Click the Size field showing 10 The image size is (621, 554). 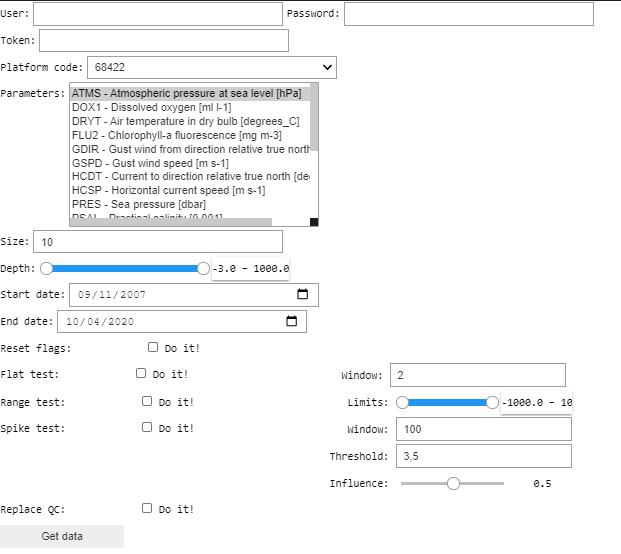tap(158, 242)
